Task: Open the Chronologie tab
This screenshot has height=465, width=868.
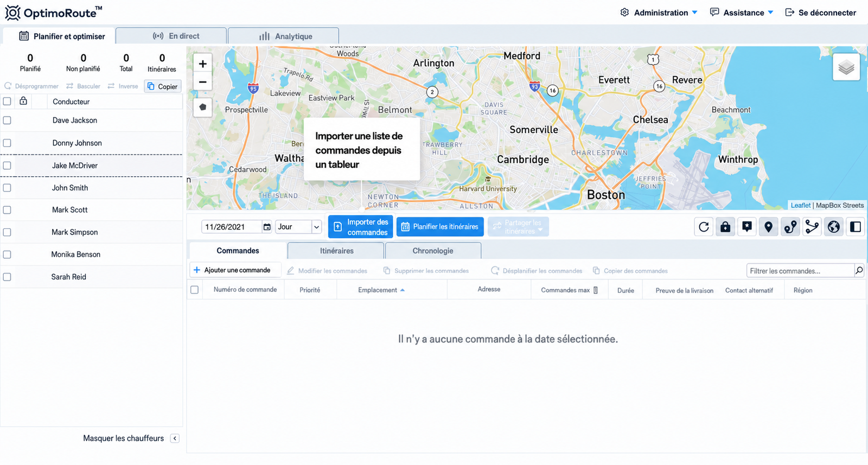Action: 433,251
